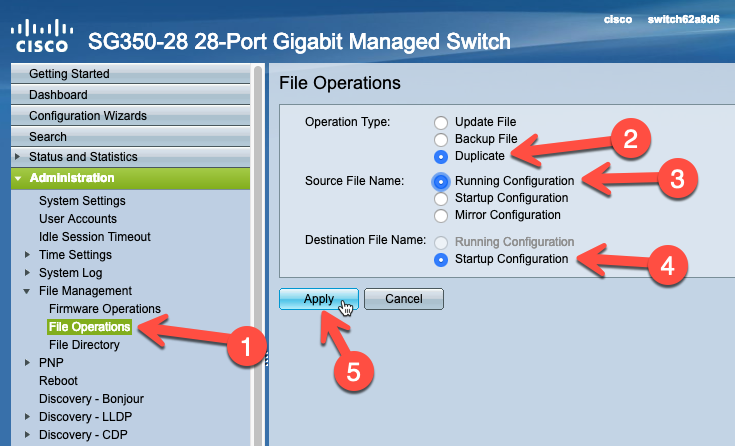735x446 pixels.
Task: Expand the Time Settings submenu arrow
Action: 27,255
